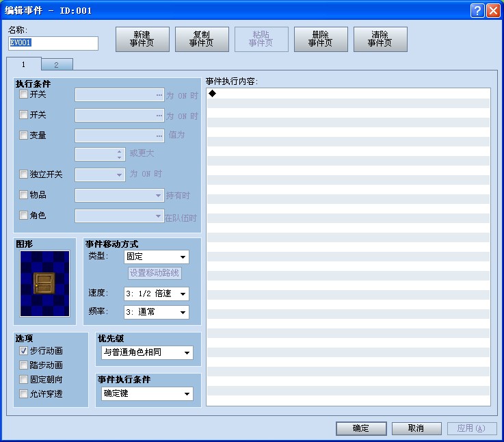Select the first diamond line in 事件执行内容
Screen dimensions: 504x442
[x=349, y=94]
